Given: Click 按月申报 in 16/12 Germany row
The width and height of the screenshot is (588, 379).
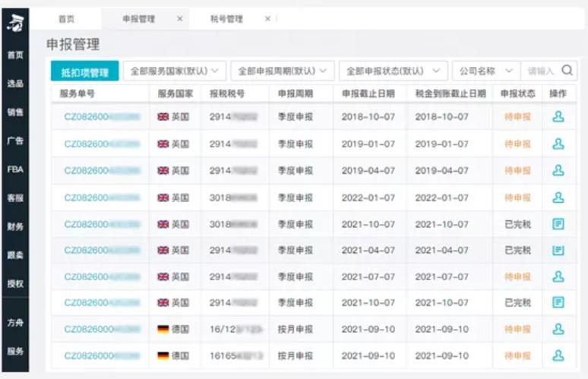Looking at the screenshot, I should click(296, 329).
